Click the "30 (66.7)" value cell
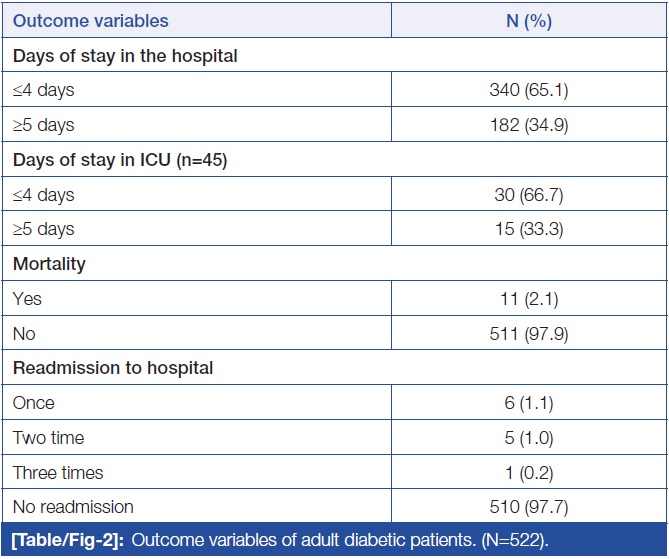The height and width of the screenshot is (559, 669). 530,195
